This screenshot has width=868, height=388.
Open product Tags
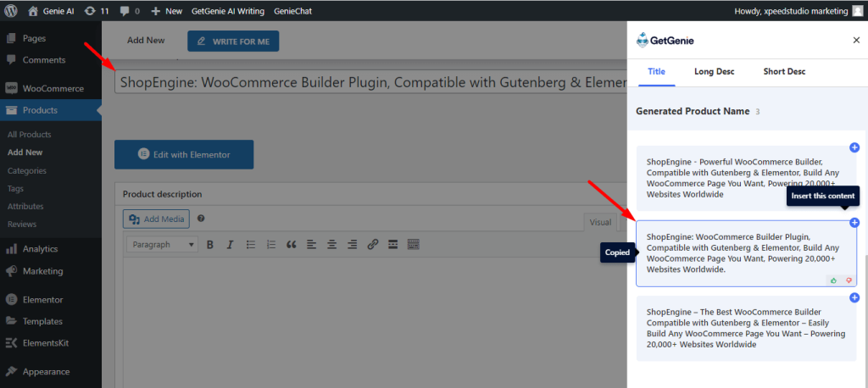(15, 189)
